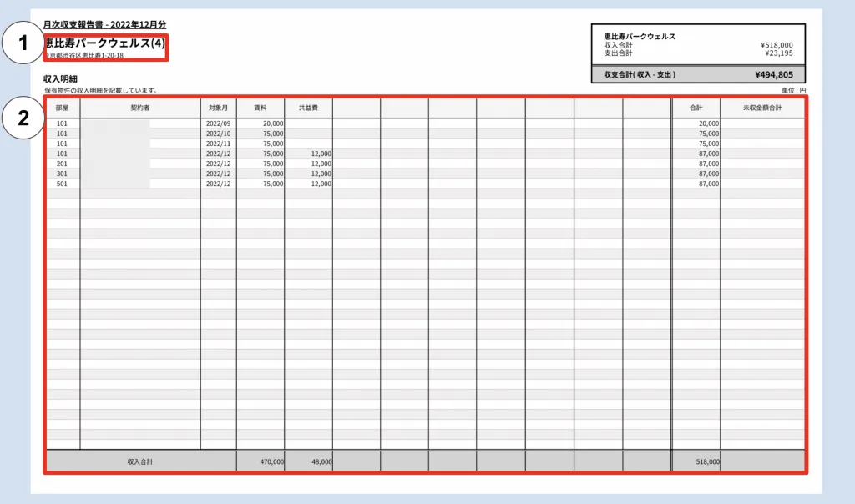The height and width of the screenshot is (504, 855).
Task: Click the 2022/09 target month cell
Action: point(218,123)
